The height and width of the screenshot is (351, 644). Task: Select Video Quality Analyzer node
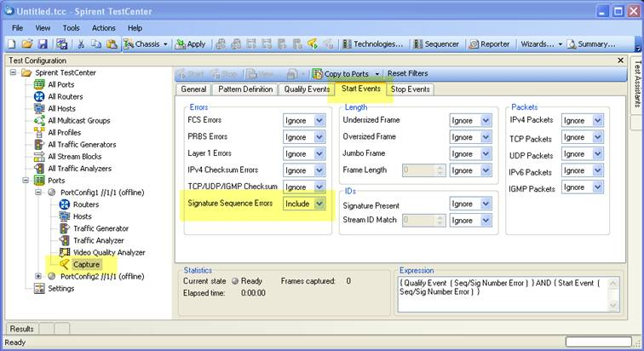click(x=109, y=252)
